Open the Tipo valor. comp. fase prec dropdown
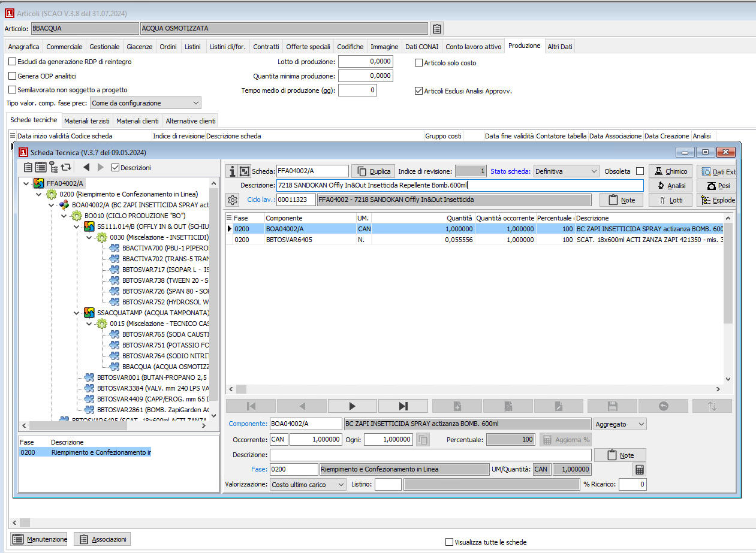The height and width of the screenshot is (553, 756). (x=145, y=103)
